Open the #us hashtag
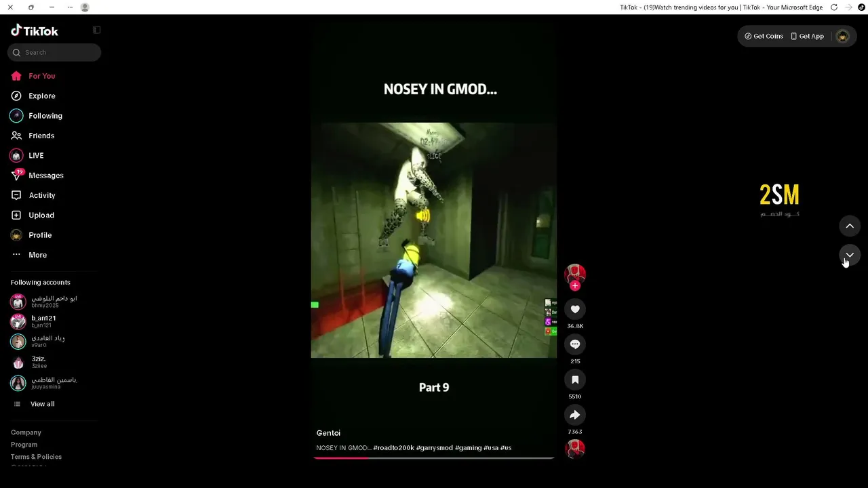 (x=506, y=448)
